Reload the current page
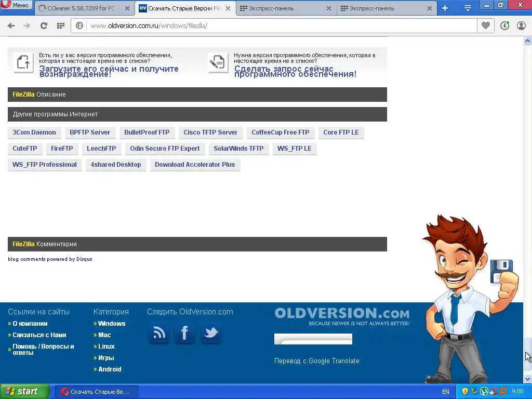This screenshot has height=399, width=532. [44, 25]
